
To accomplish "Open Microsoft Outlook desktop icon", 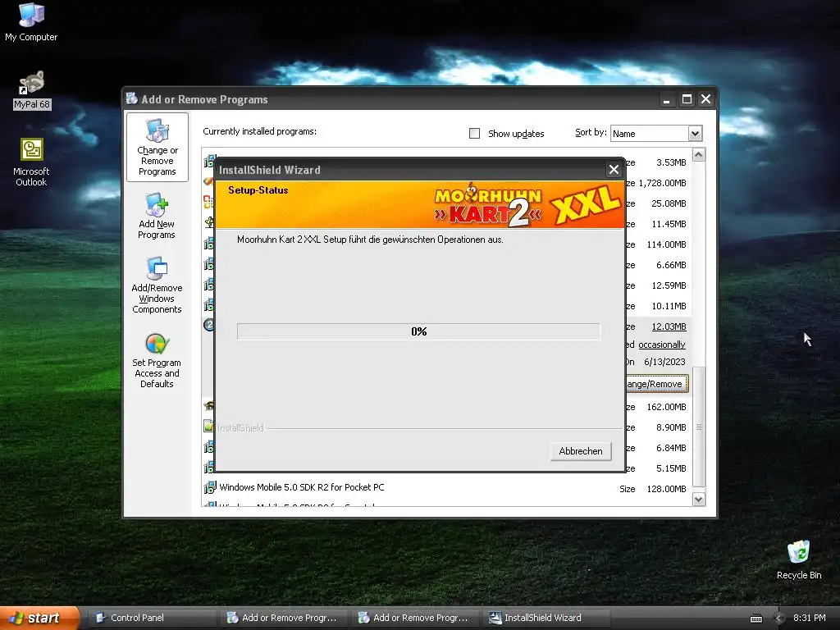I will point(31,162).
